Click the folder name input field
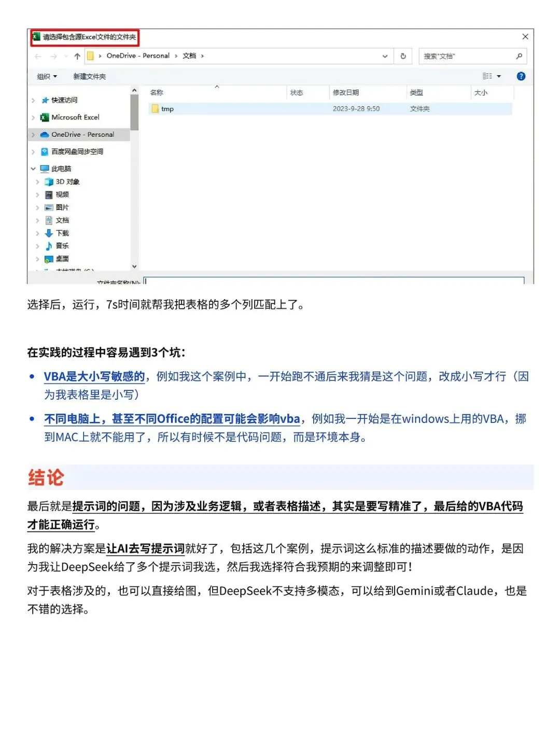The image size is (560, 746). click(x=334, y=281)
